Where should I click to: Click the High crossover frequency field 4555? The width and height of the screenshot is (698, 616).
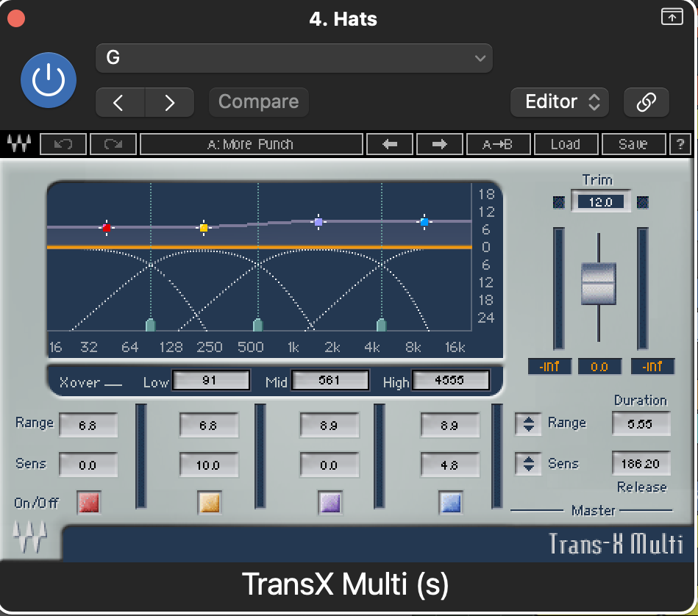point(450,381)
